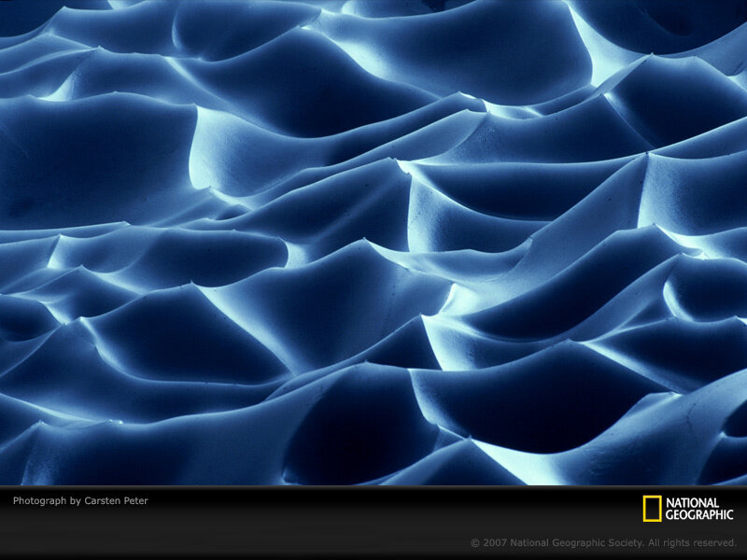
Task: Click 'All rights reserved.' text
Action: tap(692, 542)
